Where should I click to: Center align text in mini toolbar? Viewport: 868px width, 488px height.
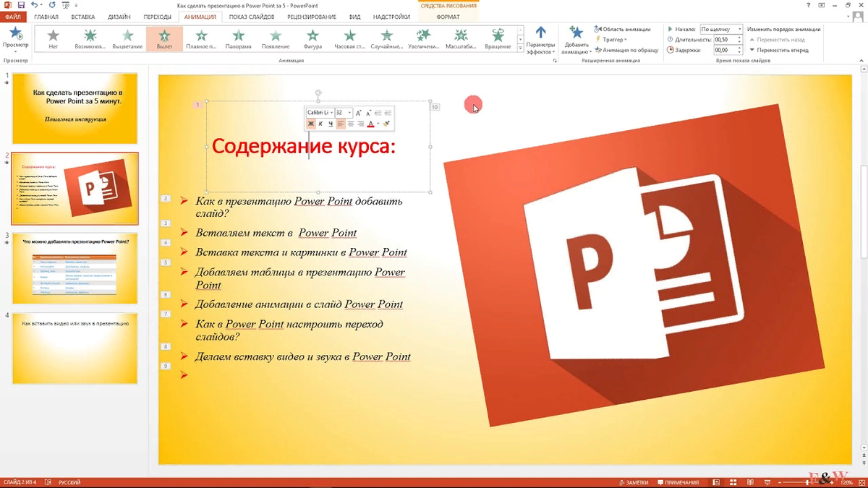pyautogui.click(x=351, y=124)
